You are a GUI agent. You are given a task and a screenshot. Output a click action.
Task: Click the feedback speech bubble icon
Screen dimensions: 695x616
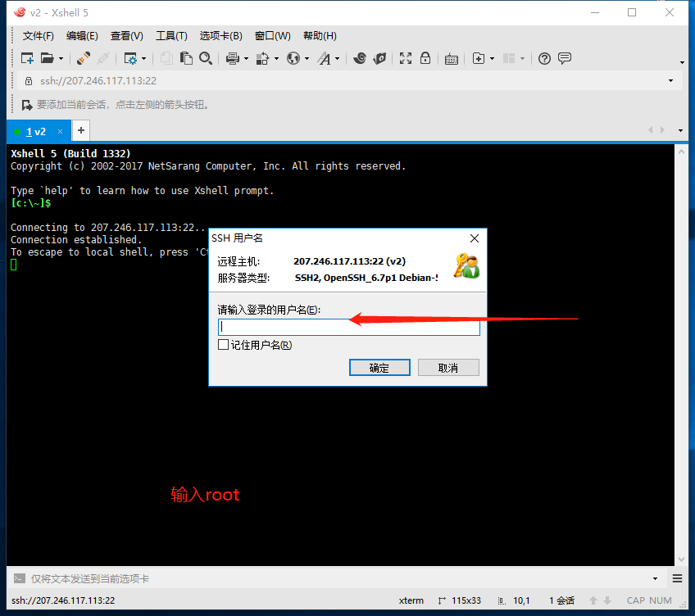[x=565, y=58]
